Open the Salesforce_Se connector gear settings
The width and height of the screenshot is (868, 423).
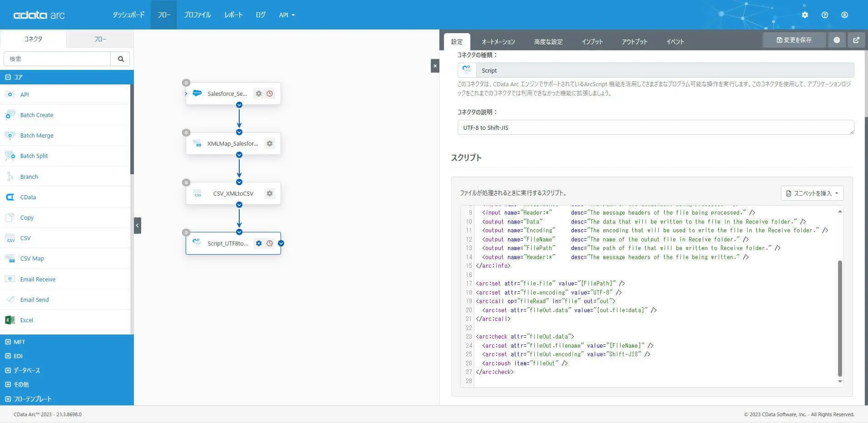click(x=259, y=93)
